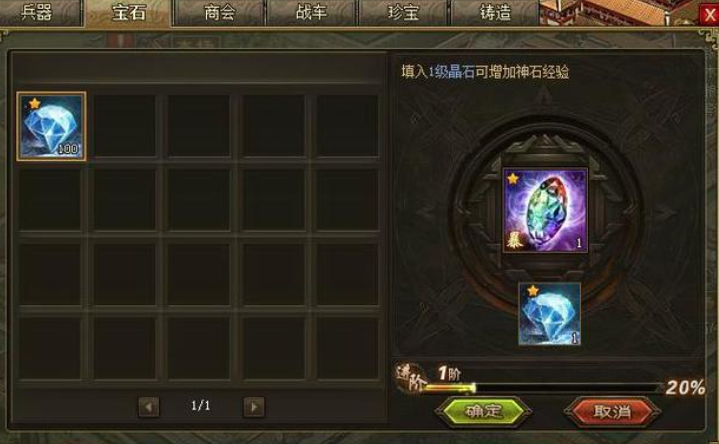Go to previous inventory page arrow
The height and width of the screenshot is (444, 719).
pyautogui.click(x=149, y=406)
